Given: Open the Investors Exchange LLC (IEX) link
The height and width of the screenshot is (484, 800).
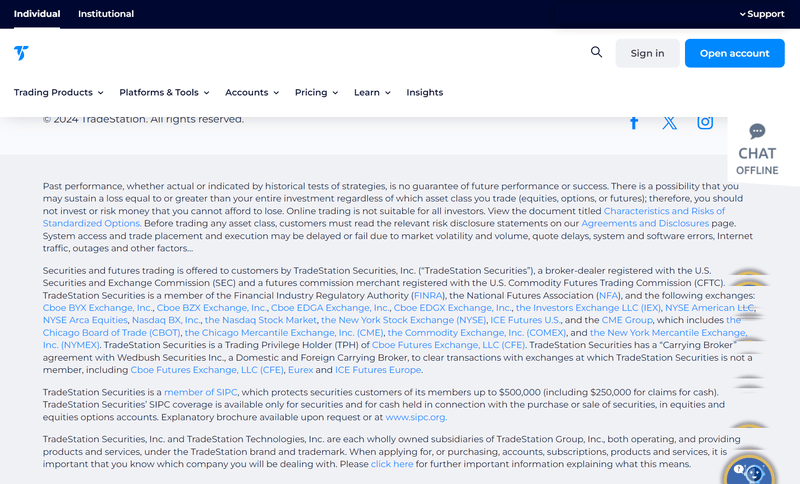Looking at the screenshot, I should tap(588, 308).
